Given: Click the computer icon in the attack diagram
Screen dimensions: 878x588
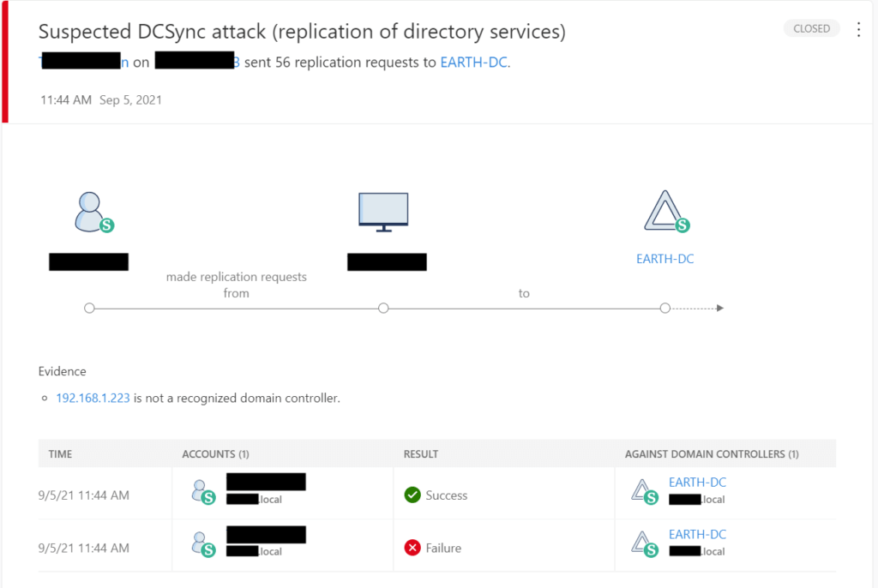Looking at the screenshot, I should click(x=382, y=208).
